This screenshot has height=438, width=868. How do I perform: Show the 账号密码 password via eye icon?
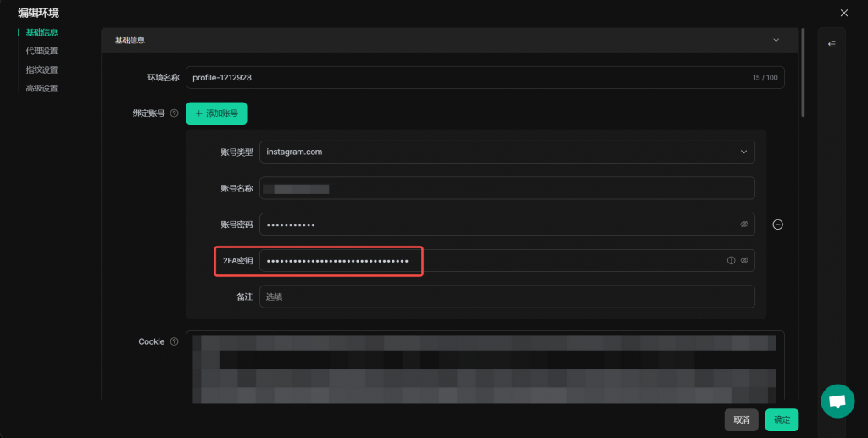(744, 225)
